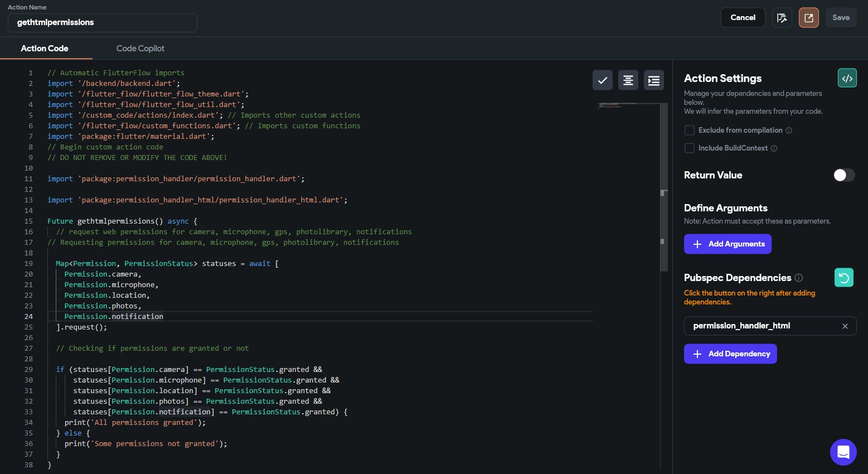Click the Add Dependency button

pos(730,354)
